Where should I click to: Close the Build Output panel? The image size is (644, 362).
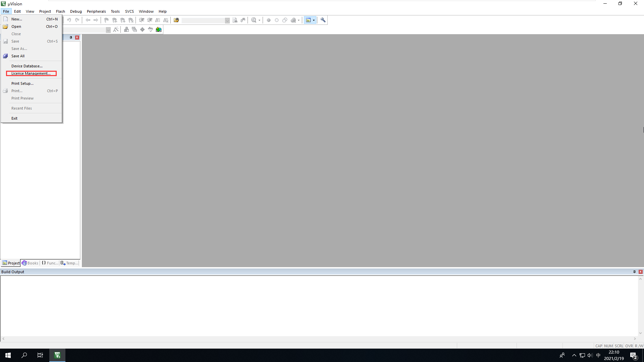[641, 272]
